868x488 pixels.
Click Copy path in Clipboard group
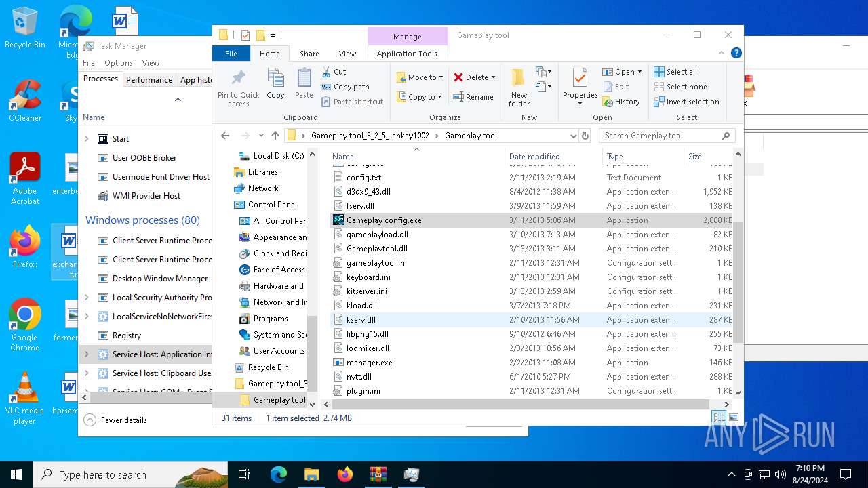point(345,87)
